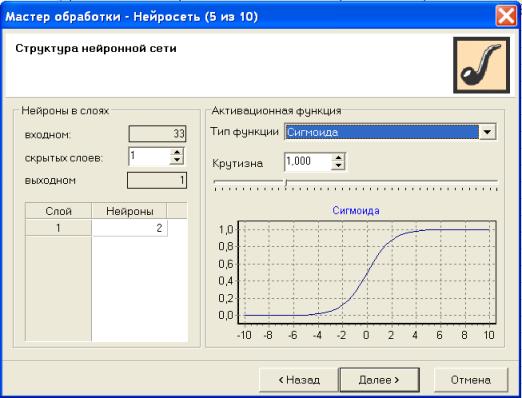Increase the скрытых слоев spinner value
522x398 pixels.
click(177, 152)
